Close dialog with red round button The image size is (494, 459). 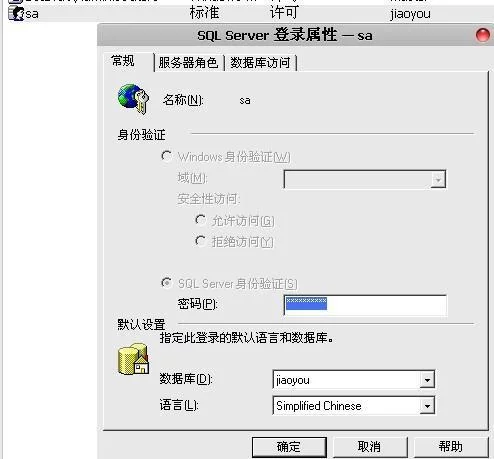(482, 35)
